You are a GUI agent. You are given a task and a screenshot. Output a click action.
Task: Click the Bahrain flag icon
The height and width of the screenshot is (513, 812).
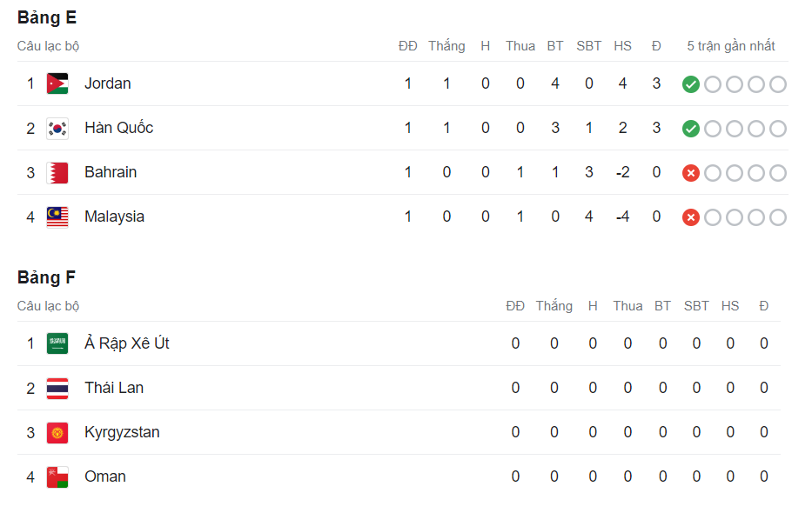57,172
